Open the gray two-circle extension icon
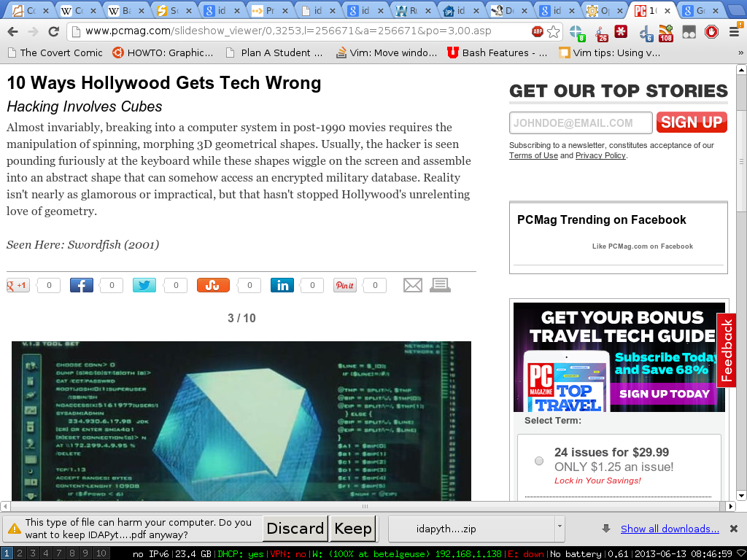The width and height of the screenshot is (747, 560). [689, 32]
